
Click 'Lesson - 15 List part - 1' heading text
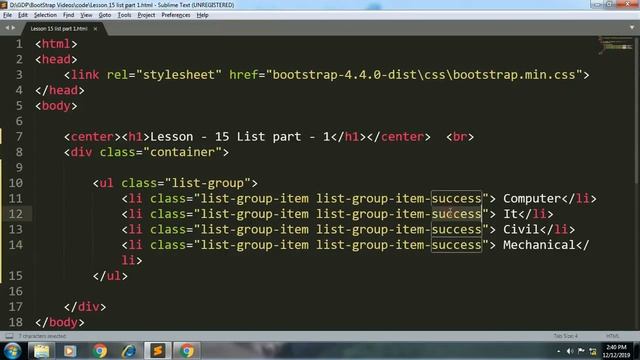pyautogui.click(x=240, y=137)
